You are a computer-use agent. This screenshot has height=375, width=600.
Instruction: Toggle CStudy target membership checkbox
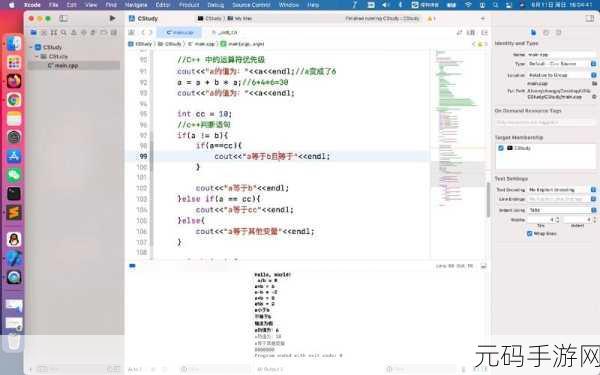pos(501,148)
